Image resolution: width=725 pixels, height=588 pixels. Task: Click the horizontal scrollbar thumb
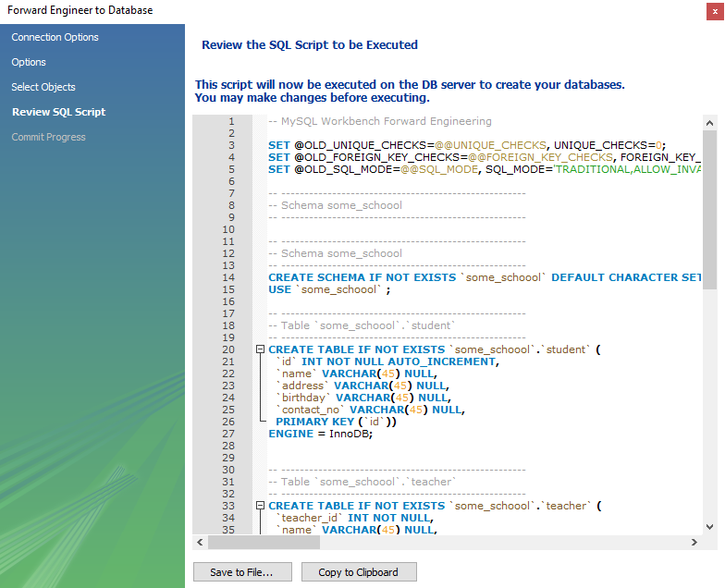coord(264,542)
